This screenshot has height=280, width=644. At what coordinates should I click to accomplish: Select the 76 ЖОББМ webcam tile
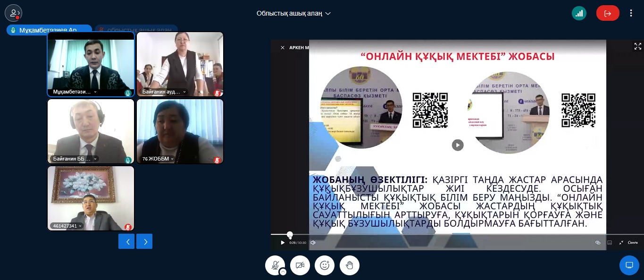[180, 131]
